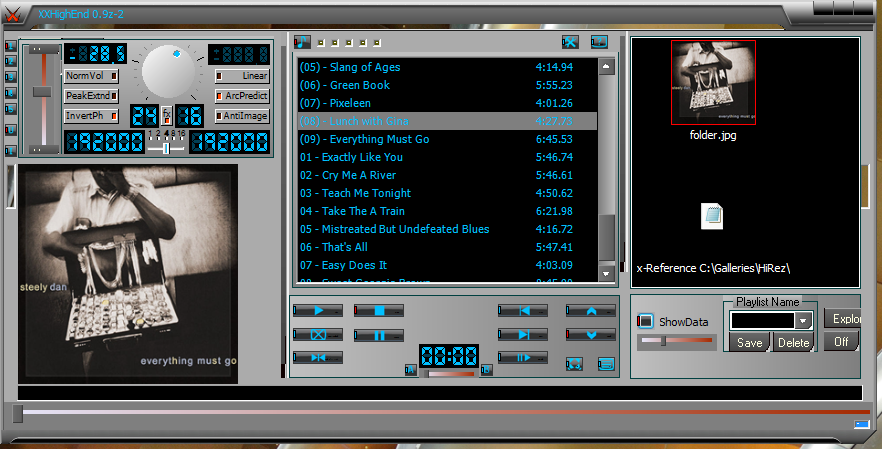Click the text document icon in the gallery pane
This screenshot has width=882, height=449.
click(712, 216)
